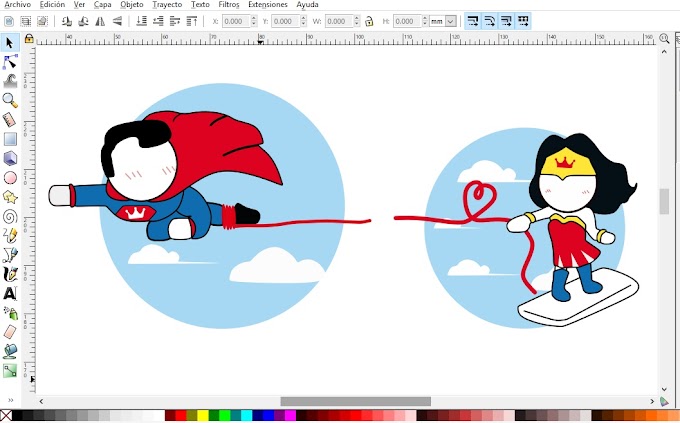The image size is (680, 423).
Task: Pick the cyan palette swatch
Action: [246, 416]
